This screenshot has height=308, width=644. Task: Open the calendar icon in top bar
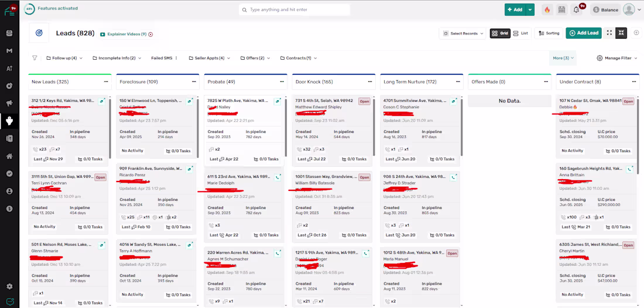(x=561, y=10)
